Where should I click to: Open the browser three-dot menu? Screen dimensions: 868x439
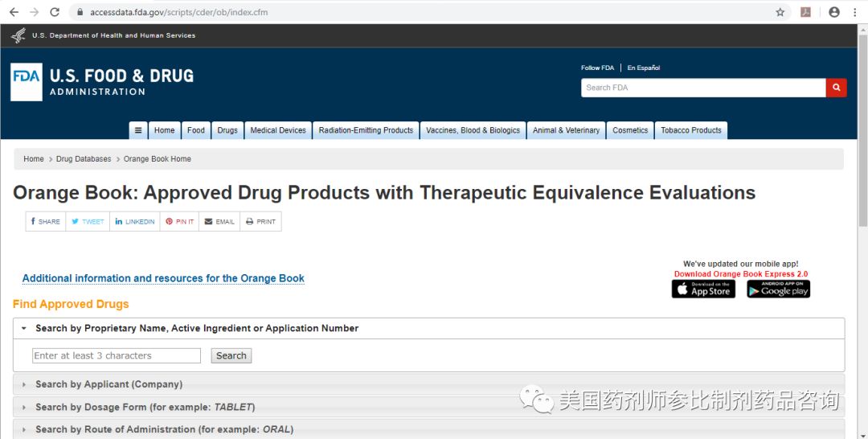click(855, 12)
